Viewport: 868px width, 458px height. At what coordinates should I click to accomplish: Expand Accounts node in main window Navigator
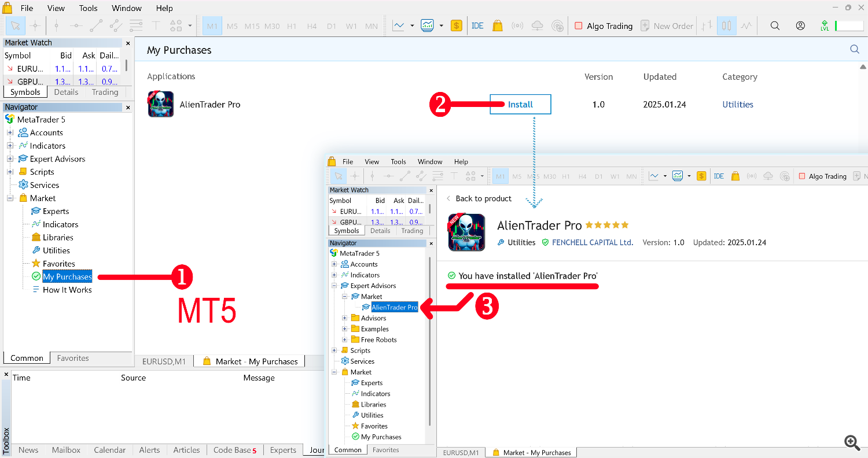pos(10,132)
